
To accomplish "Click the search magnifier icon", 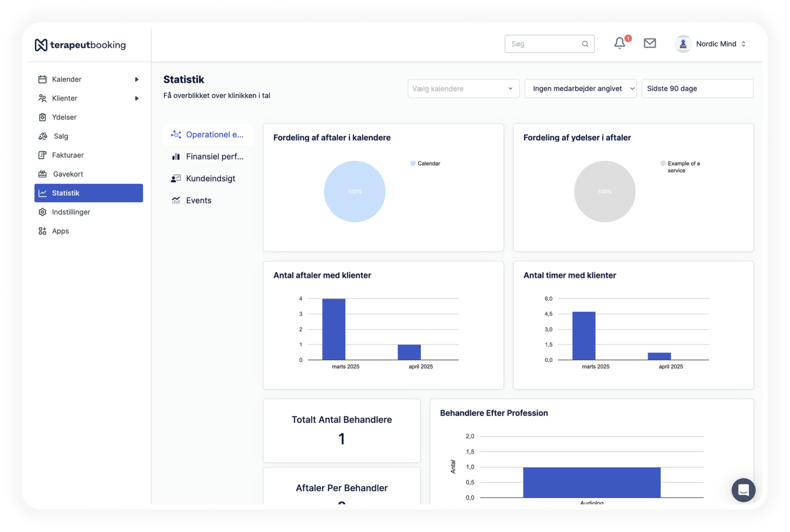I will [x=585, y=44].
